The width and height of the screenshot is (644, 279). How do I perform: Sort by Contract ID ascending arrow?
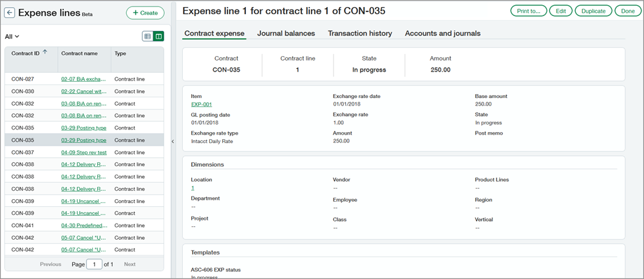(x=45, y=52)
